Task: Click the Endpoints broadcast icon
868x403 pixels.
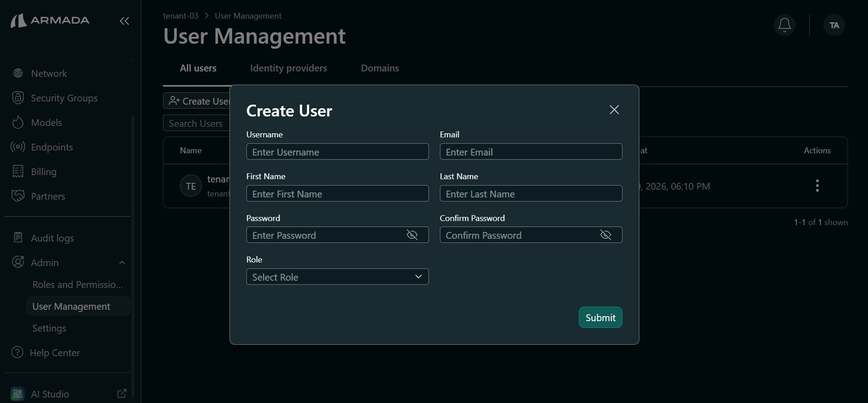Action: point(18,146)
